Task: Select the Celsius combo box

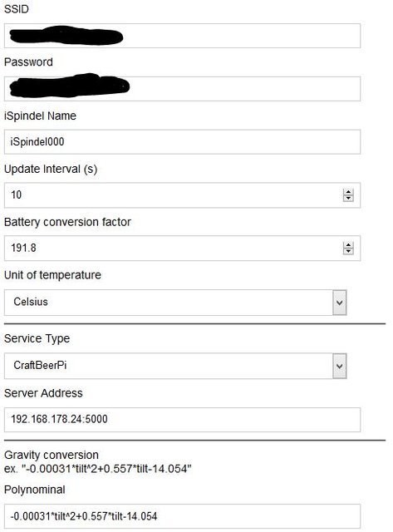Action: coord(175,303)
